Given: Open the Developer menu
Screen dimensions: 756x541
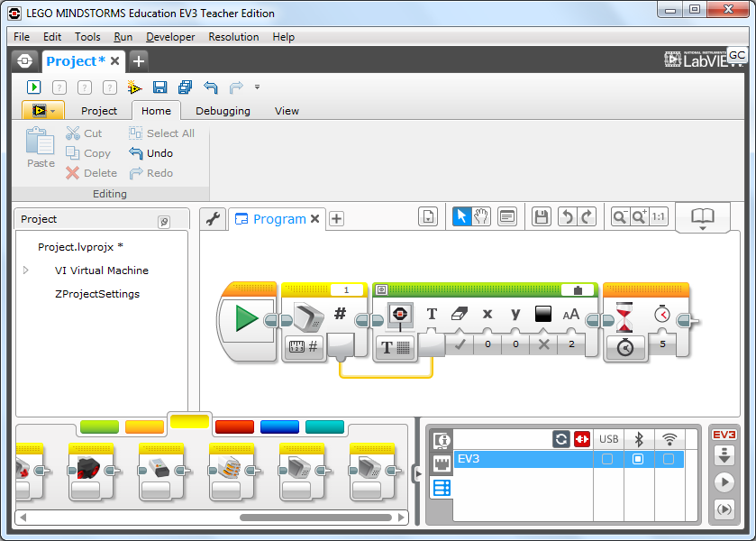Looking at the screenshot, I should (170, 37).
